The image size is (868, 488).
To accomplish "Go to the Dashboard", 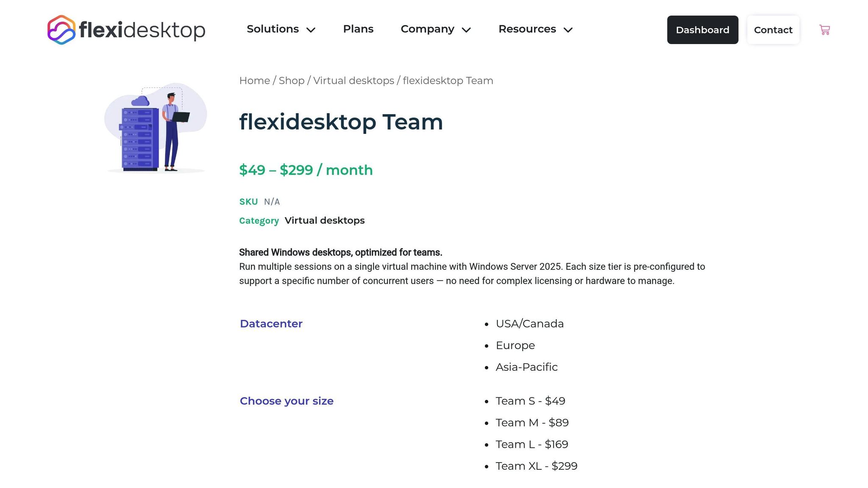I will tap(702, 30).
